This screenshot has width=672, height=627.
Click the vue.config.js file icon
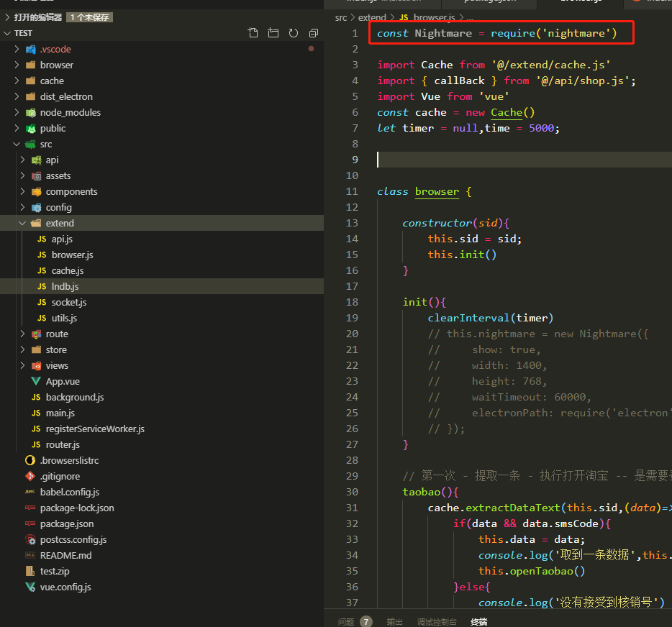(30, 587)
